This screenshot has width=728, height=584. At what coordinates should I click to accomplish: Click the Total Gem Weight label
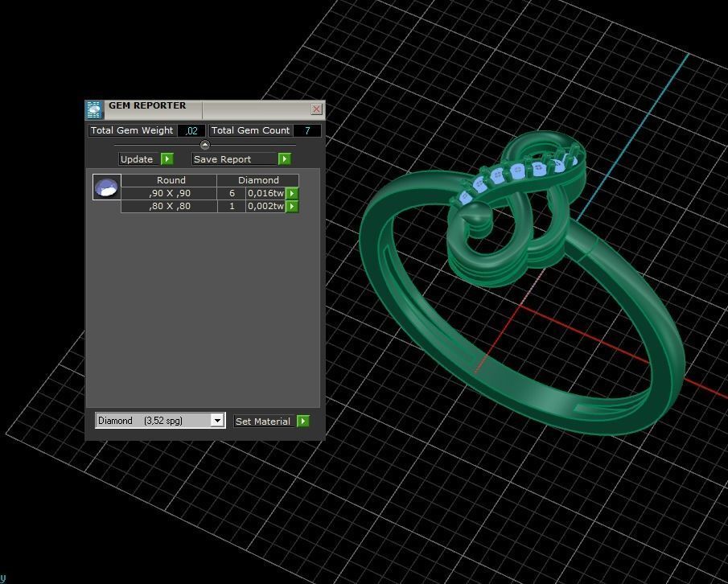pyautogui.click(x=132, y=130)
